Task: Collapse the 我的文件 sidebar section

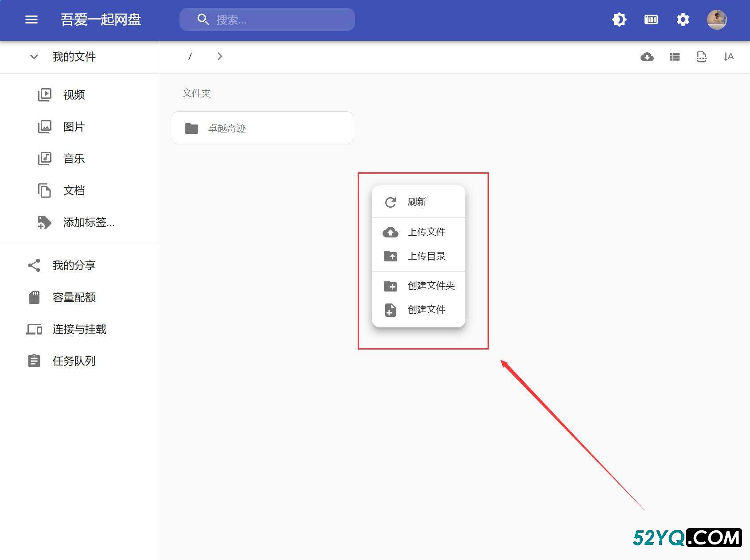Action: click(x=34, y=57)
